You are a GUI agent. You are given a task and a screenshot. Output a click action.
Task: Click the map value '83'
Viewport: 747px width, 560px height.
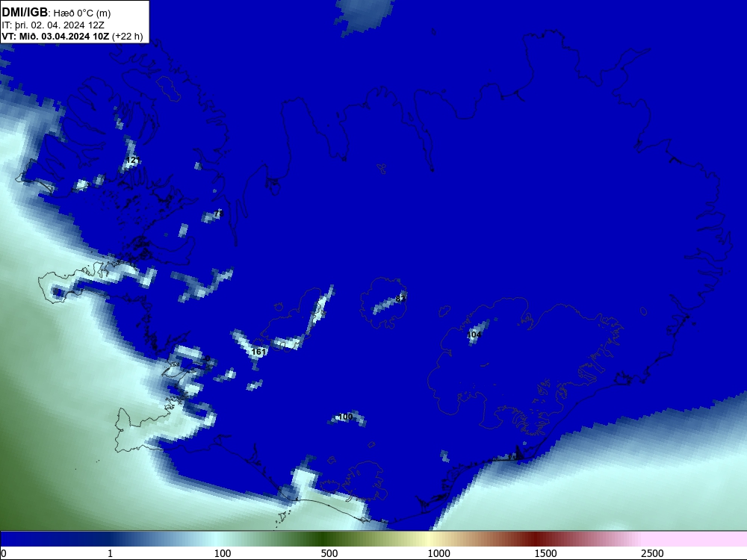(400, 299)
